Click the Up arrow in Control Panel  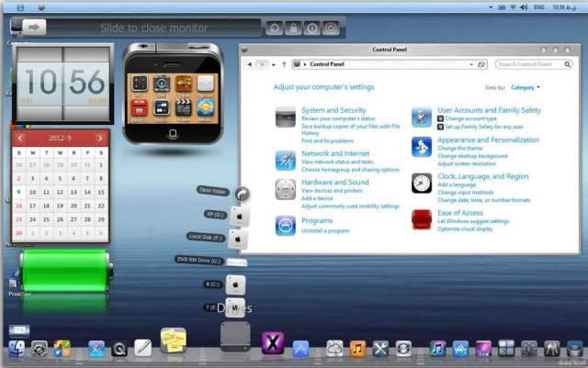point(284,64)
